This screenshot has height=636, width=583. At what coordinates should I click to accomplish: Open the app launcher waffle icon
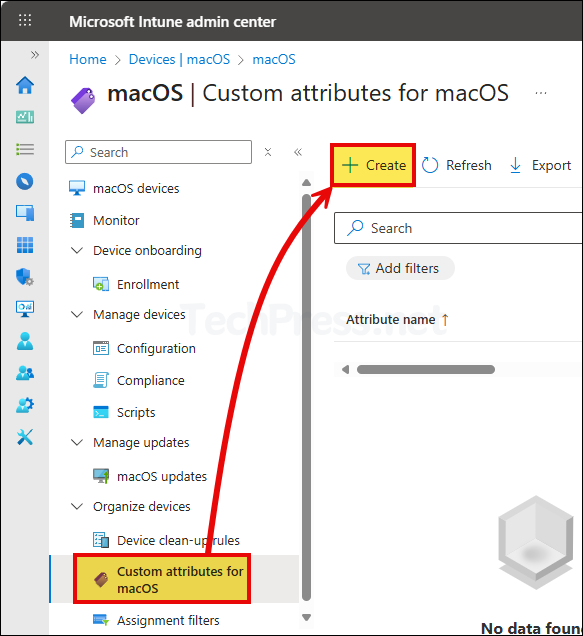click(25, 20)
